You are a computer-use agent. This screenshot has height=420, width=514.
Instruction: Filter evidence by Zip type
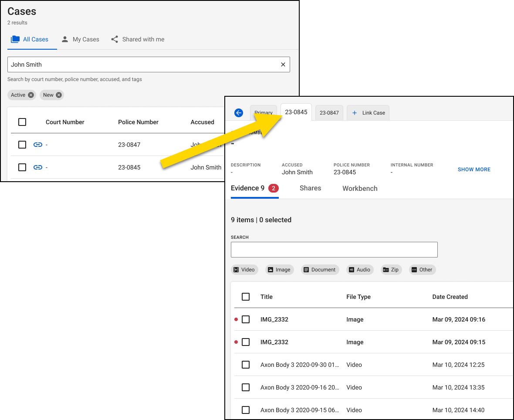pyautogui.click(x=391, y=270)
